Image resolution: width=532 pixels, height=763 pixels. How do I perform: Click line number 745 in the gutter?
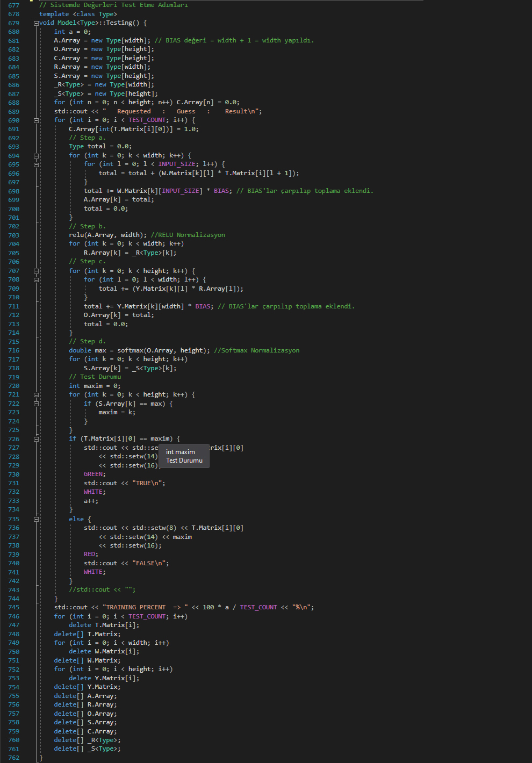13,608
